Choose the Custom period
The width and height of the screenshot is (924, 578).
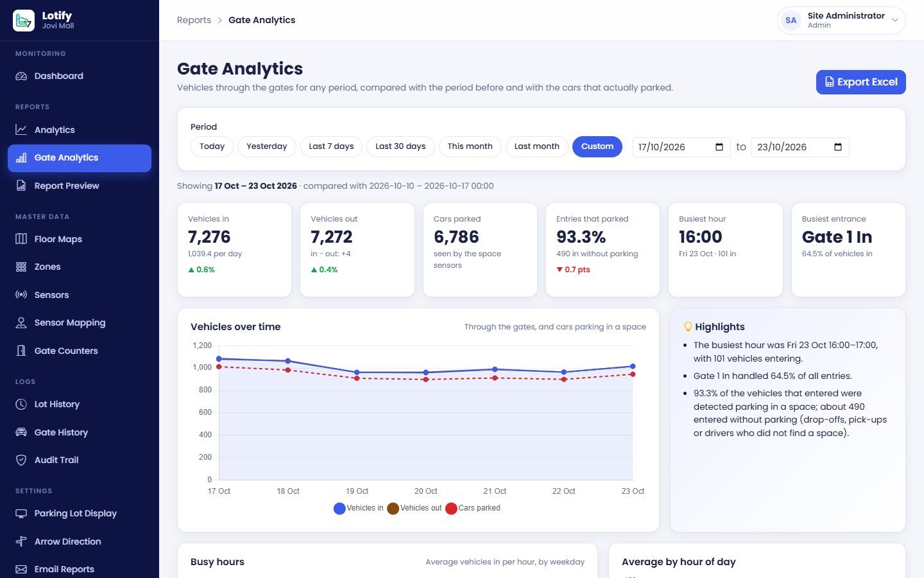(x=597, y=146)
